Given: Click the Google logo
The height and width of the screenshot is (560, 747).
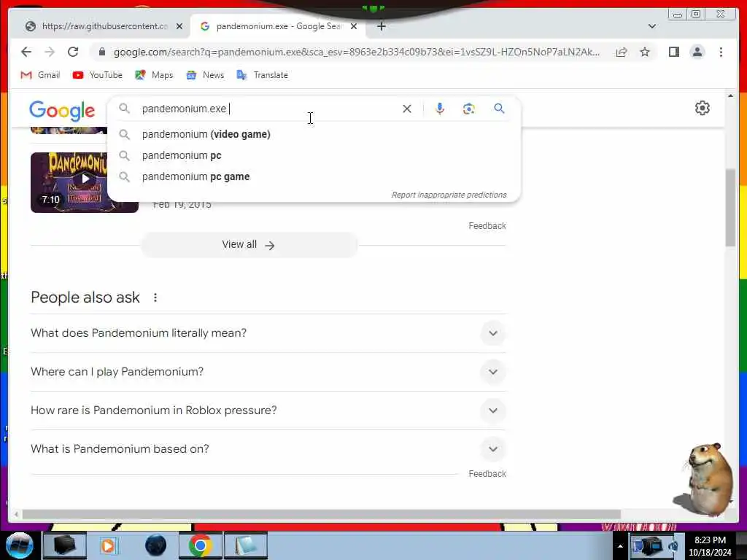Looking at the screenshot, I should coord(62,111).
